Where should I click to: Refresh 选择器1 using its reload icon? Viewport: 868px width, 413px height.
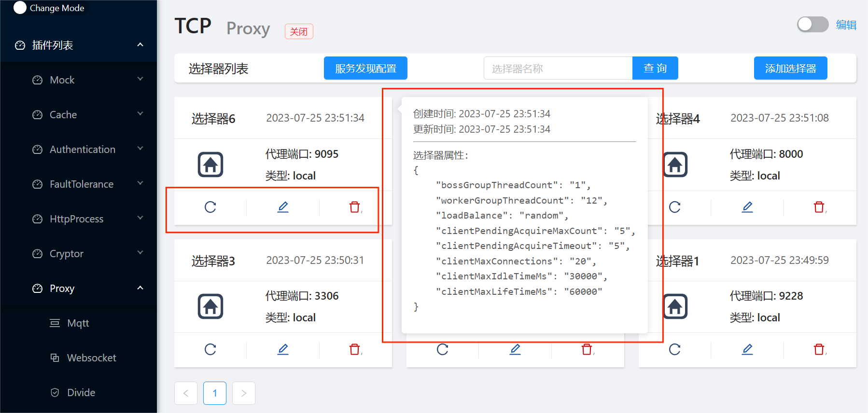pos(674,349)
